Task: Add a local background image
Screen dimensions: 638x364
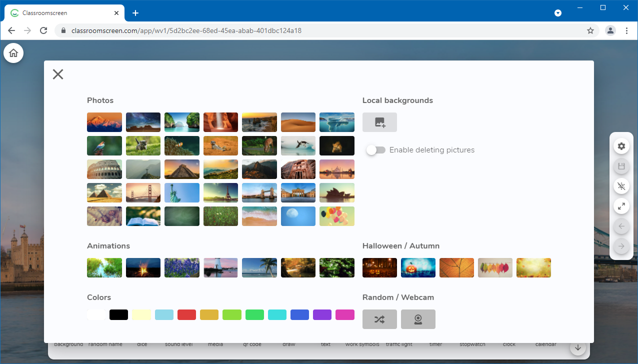Action: tap(379, 122)
